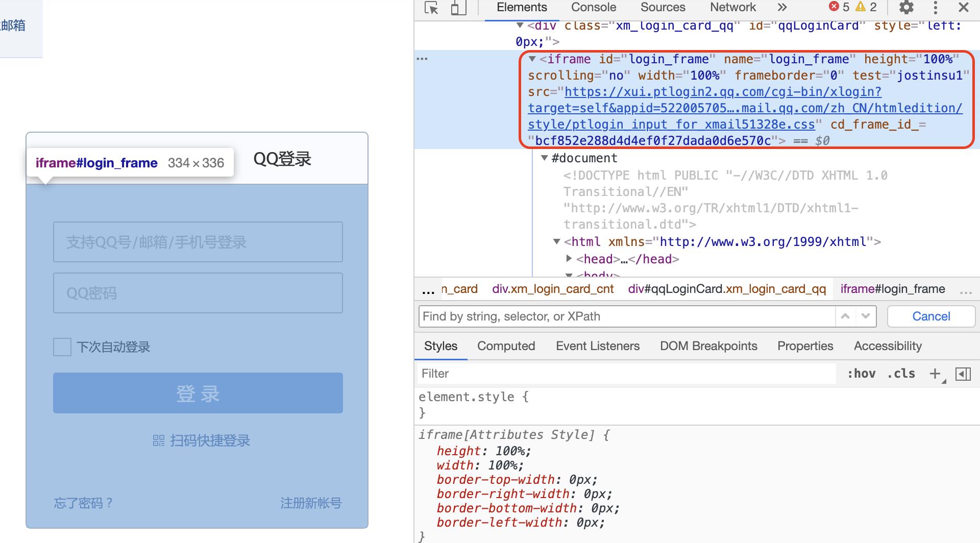This screenshot has width=980, height=543.
Task: Close the DevTools panel
Action: point(964,7)
